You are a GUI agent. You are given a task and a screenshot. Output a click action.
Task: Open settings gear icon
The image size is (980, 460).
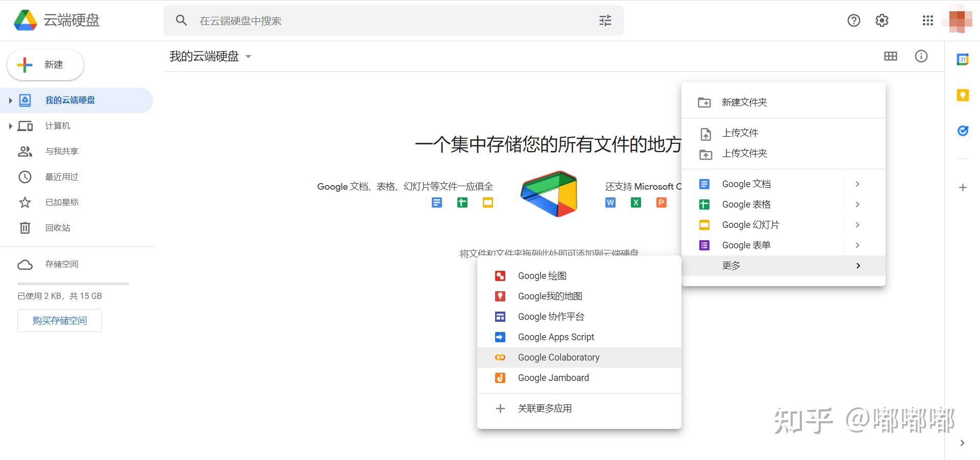pos(882,20)
